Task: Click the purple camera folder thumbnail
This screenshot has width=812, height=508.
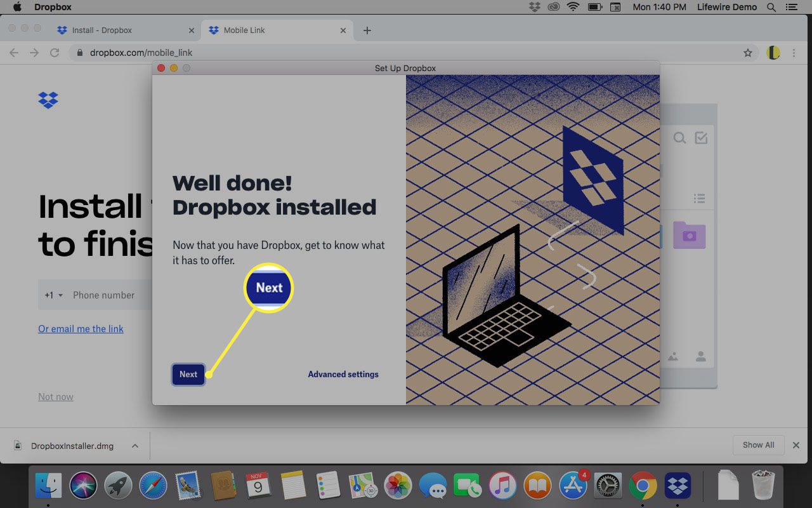Action: tap(689, 234)
